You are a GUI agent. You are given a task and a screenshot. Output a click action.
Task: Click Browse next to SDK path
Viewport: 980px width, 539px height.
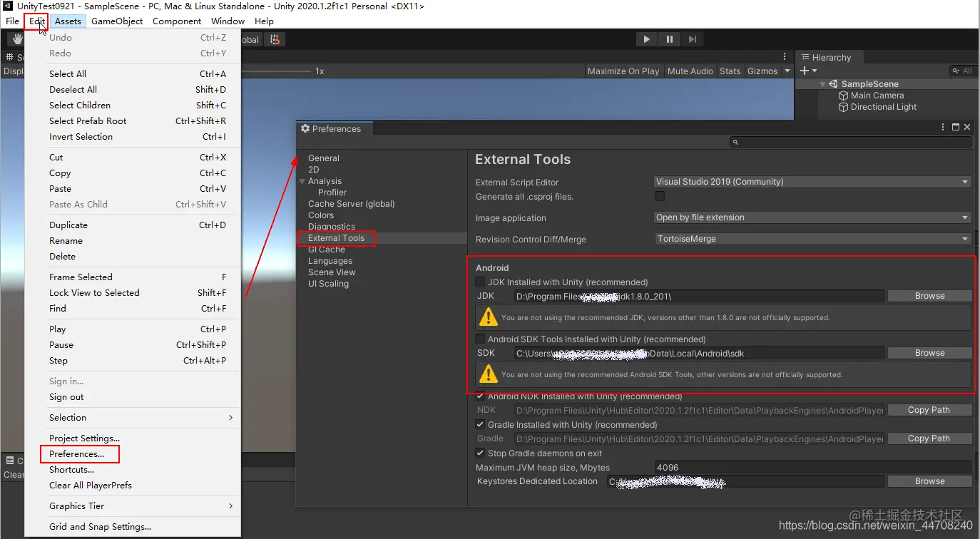click(x=929, y=352)
